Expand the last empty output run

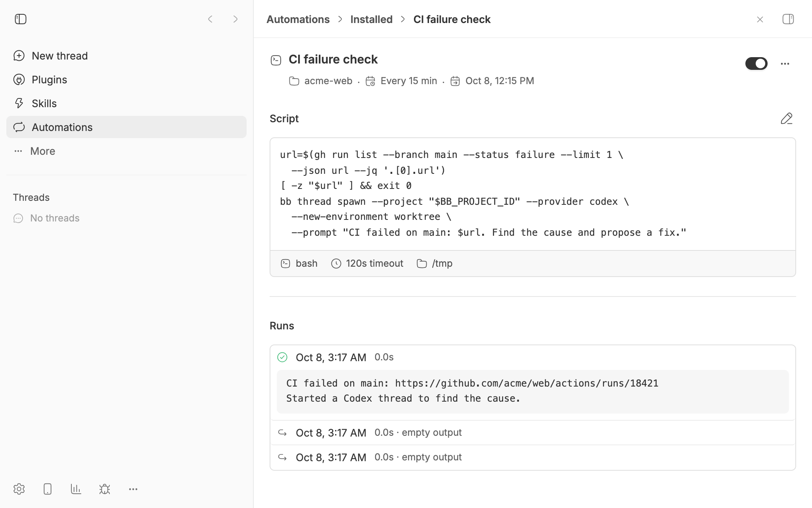(x=533, y=457)
